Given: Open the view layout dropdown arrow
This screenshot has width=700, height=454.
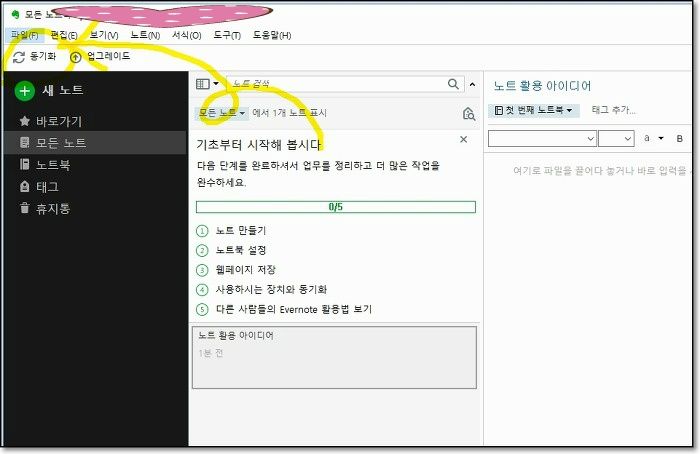Looking at the screenshot, I should coord(216,84).
